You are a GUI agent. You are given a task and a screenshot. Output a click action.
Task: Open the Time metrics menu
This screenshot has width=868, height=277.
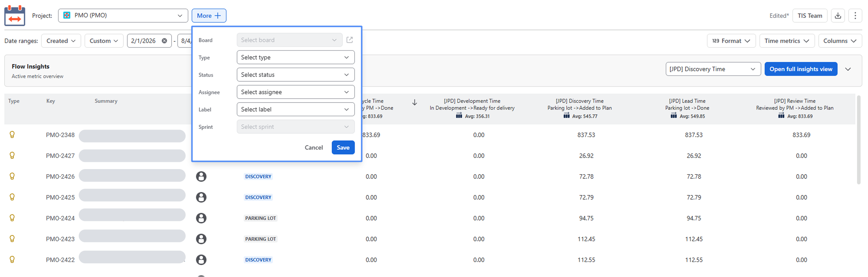tap(787, 41)
